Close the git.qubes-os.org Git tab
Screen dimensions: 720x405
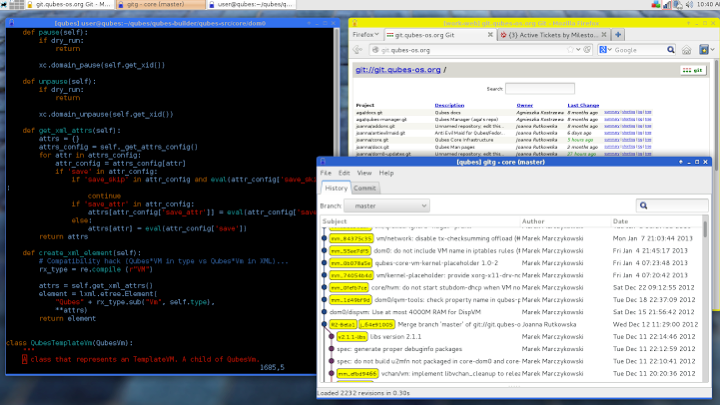pyautogui.click(x=490, y=35)
